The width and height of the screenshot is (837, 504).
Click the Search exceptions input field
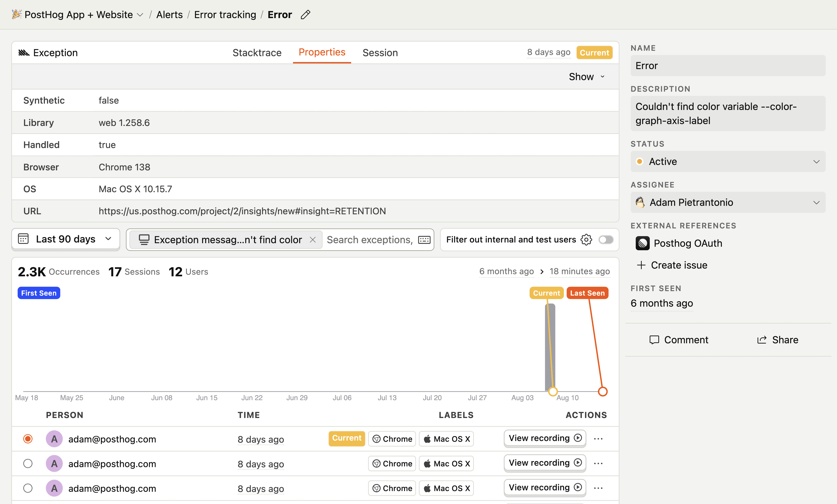pos(369,240)
